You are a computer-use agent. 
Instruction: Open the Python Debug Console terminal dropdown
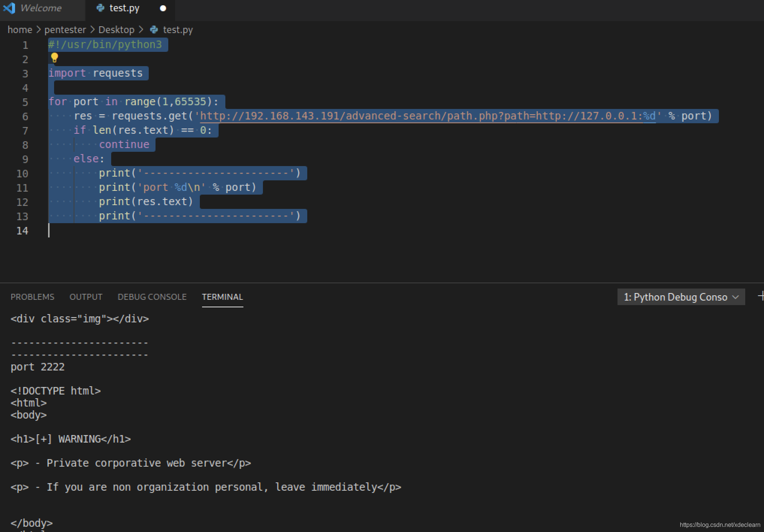[681, 297]
